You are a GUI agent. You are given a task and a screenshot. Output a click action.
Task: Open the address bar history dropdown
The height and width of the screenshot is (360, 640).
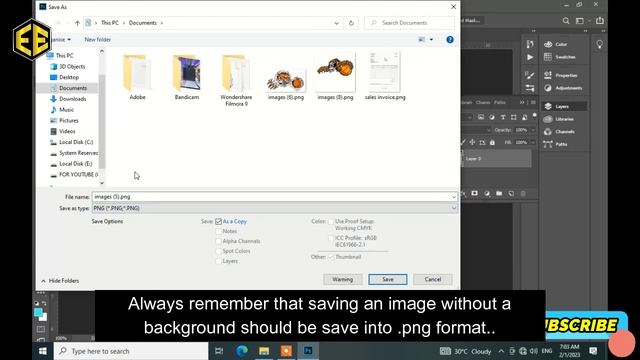(x=336, y=23)
